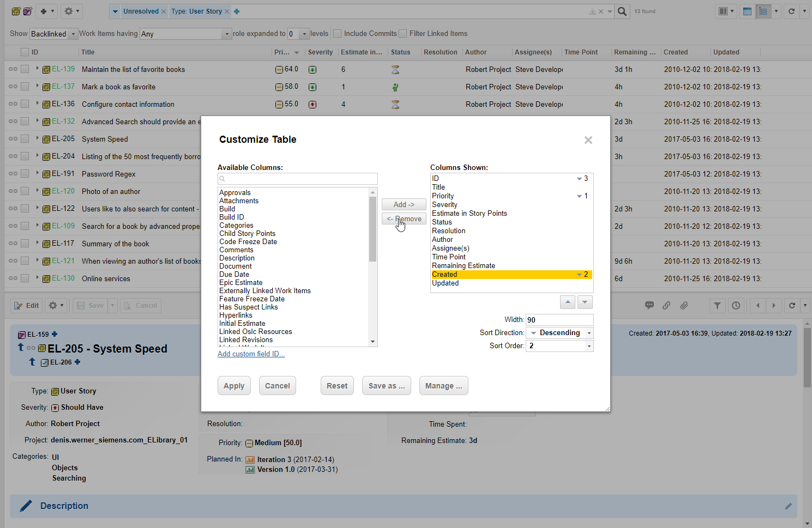812x528 pixels.
Task: Open the history clock icon
Action: pyautogui.click(x=736, y=306)
